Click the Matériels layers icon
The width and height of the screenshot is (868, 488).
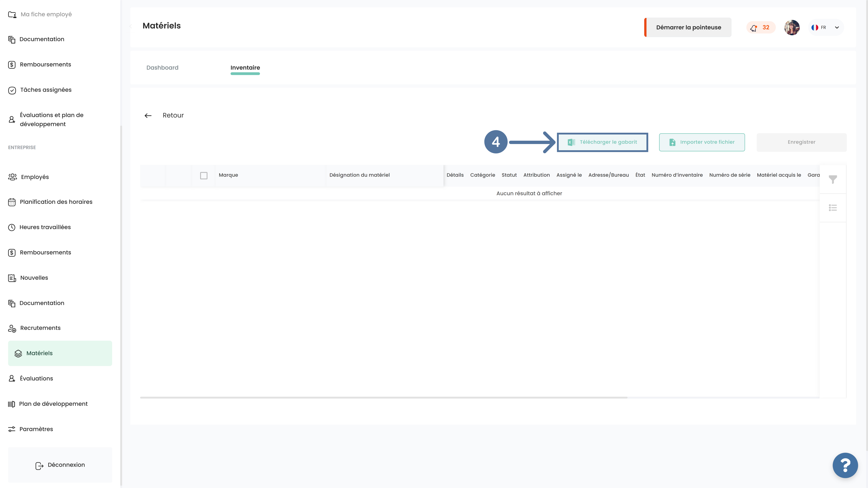pyautogui.click(x=18, y=353)
